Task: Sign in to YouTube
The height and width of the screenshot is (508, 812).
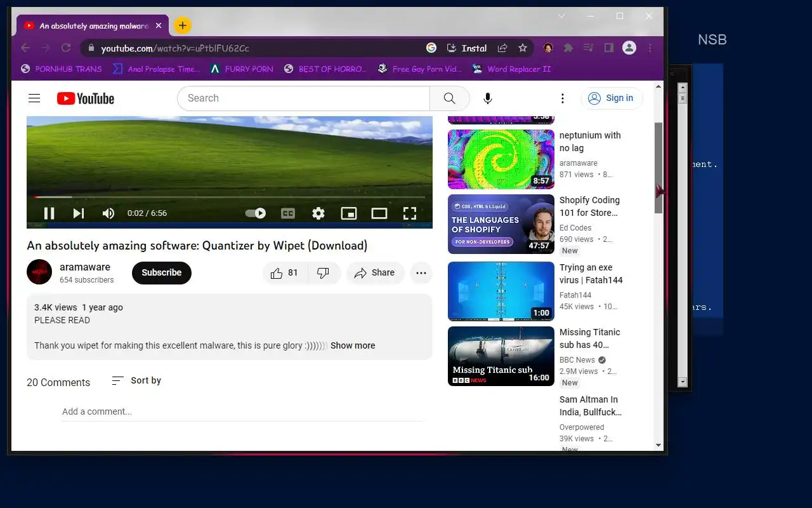Action: tap(612, 98)
